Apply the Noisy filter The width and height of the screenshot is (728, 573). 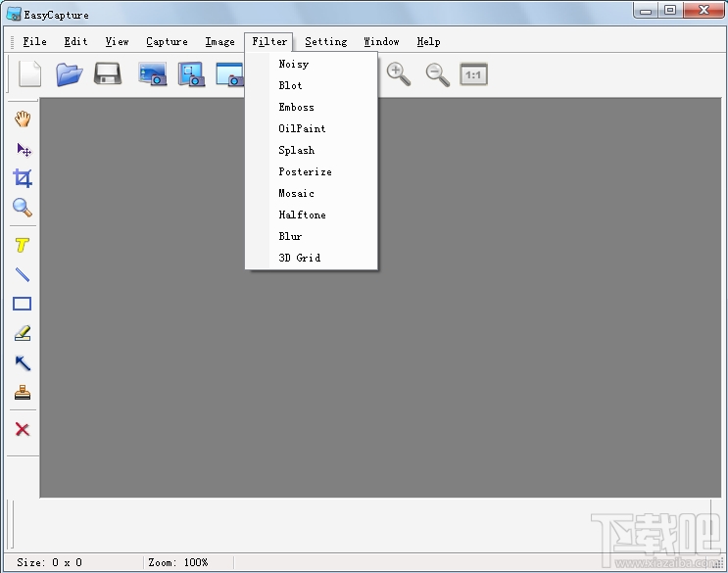(311, 64)
